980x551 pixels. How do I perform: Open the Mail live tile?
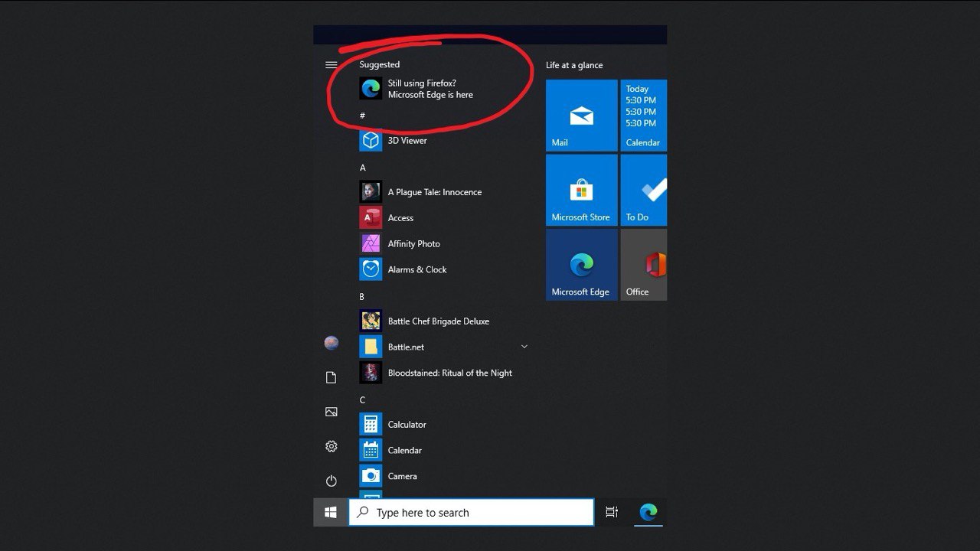(581, 116)
